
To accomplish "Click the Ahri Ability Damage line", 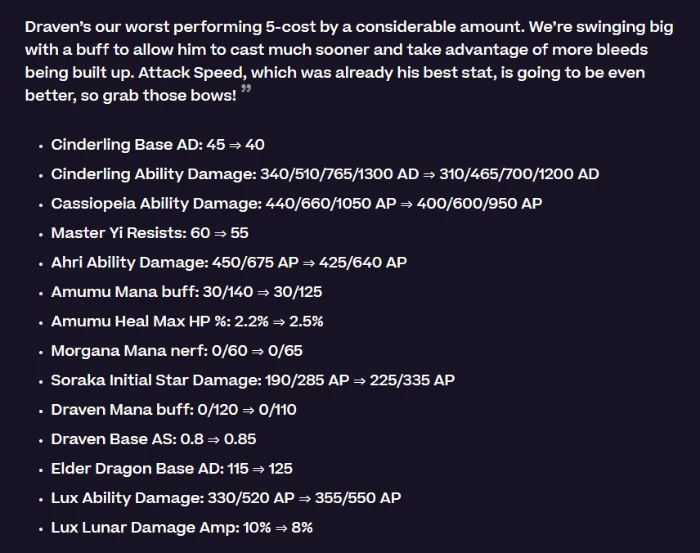I will 229,262.
